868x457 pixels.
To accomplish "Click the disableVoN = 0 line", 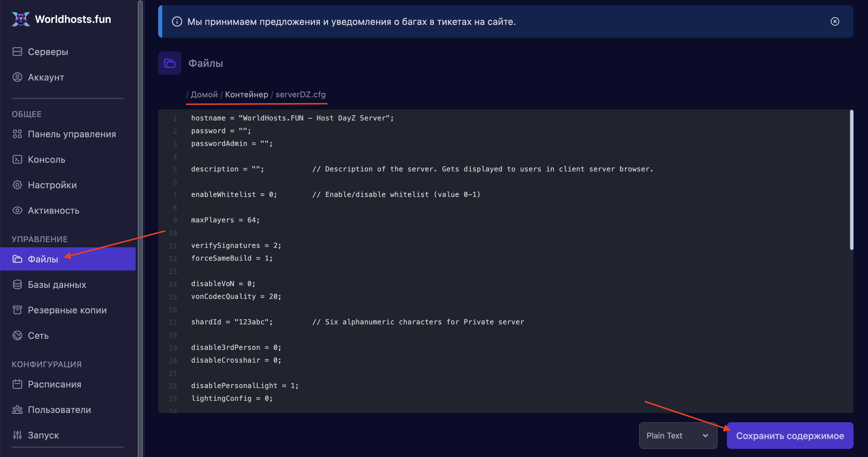I will click(x=223, y=284).
